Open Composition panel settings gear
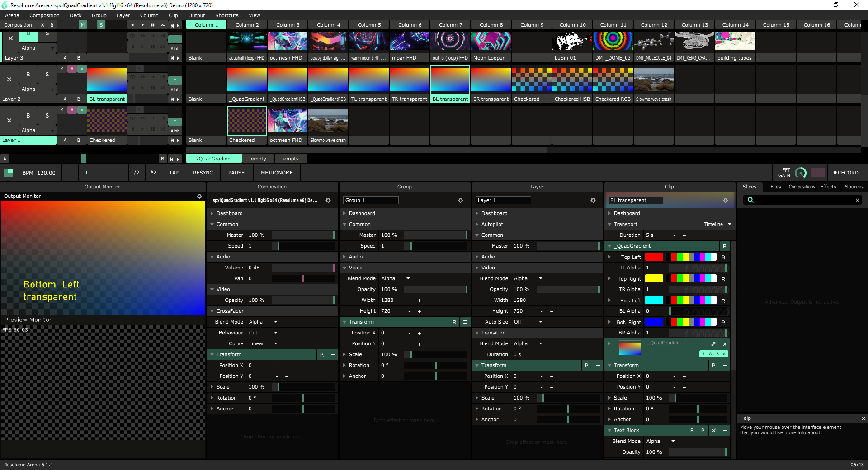Viewport: 868px width, 470px height. tap(328, 201)
